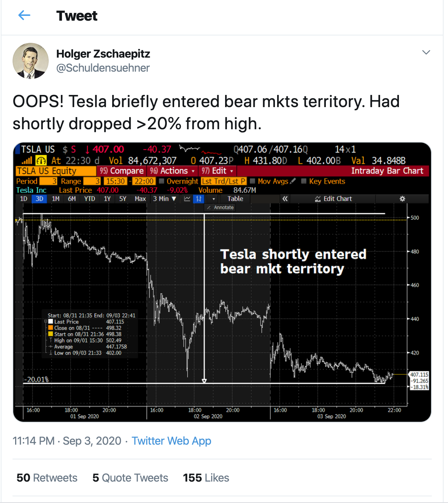448x503 pixels.
Task: Expand the 3 Min interval dropdown
Action: point(165,199)
